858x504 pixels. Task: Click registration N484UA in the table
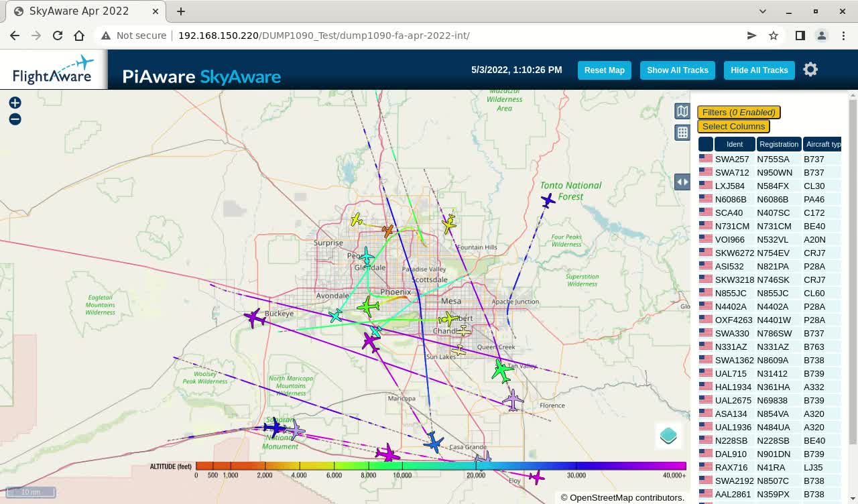[774, 427]
